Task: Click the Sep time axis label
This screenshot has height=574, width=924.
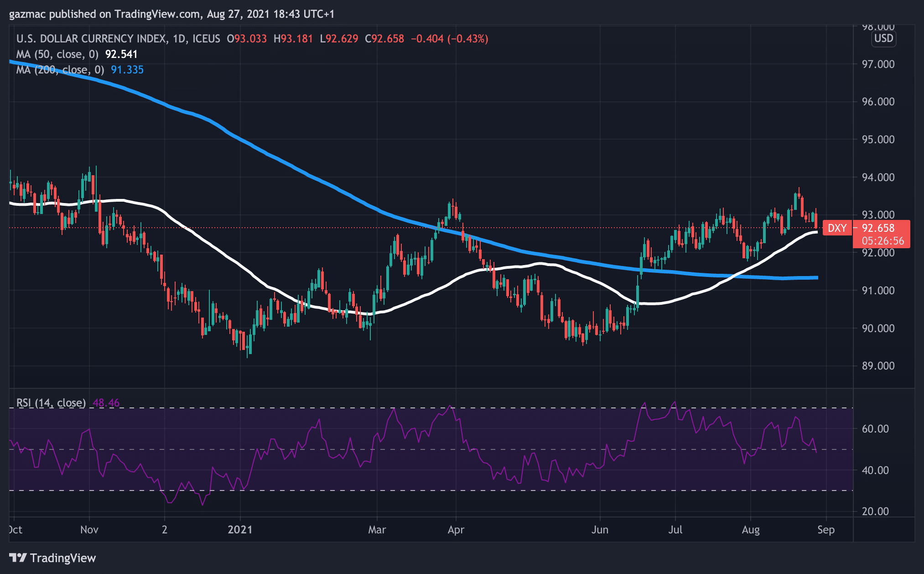Action: [x=826, y=530]
